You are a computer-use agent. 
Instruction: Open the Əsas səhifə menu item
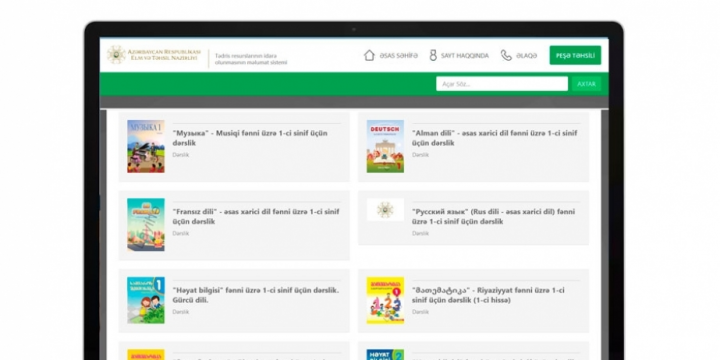coord(399,56)
